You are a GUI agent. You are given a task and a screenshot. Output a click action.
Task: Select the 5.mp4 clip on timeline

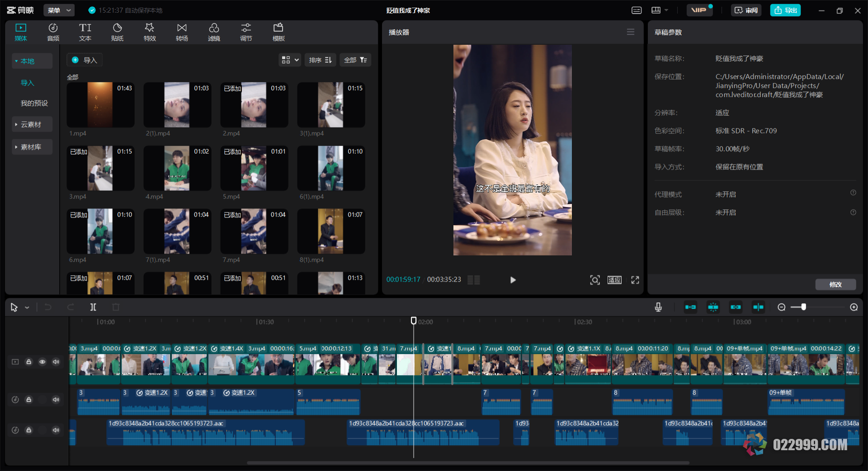pos(328,364)
